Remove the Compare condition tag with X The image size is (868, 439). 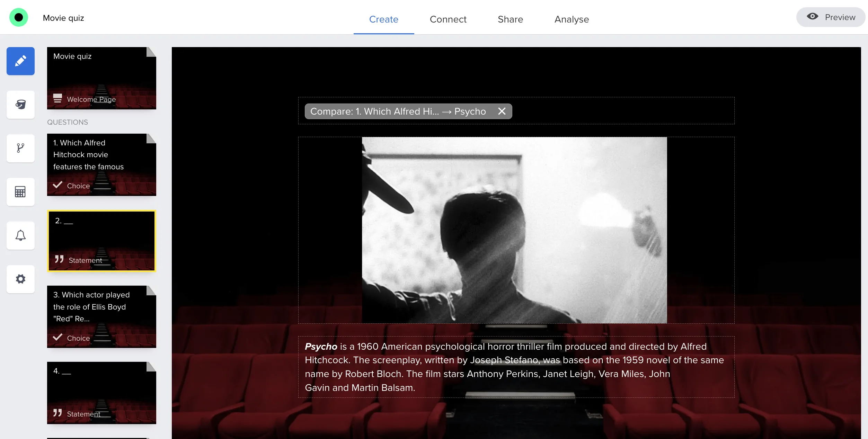coord(502,111)
